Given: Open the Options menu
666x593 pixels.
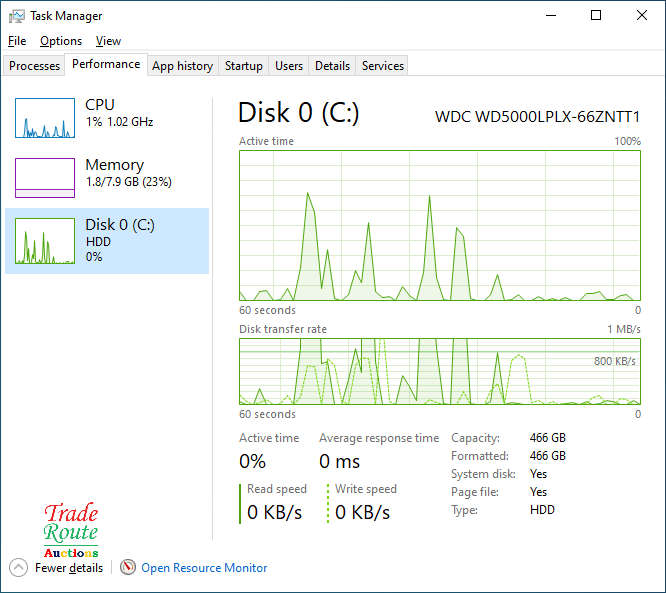Looking at the screenshot, I should 61,41.
